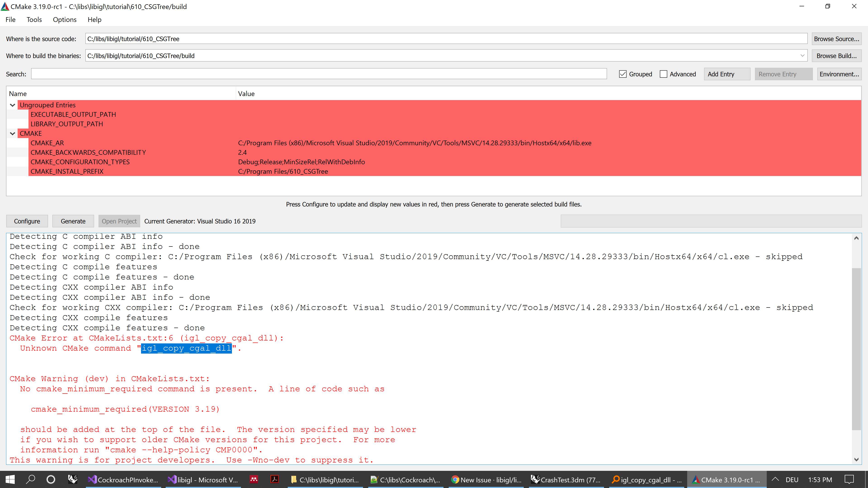This screenshot has height=488, width=868.
Task: Launch Rhino 6 from the taskbar
Action: point(72,480)
